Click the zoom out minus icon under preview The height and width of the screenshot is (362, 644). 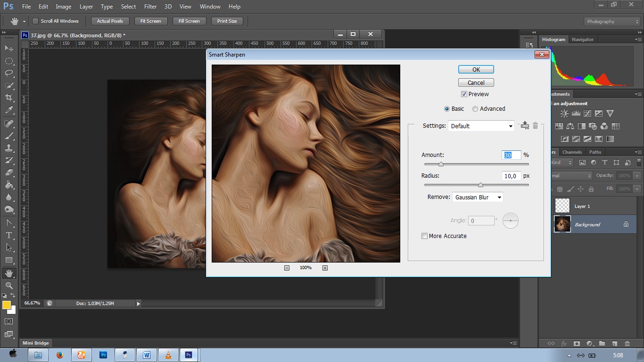pos(287,268)
